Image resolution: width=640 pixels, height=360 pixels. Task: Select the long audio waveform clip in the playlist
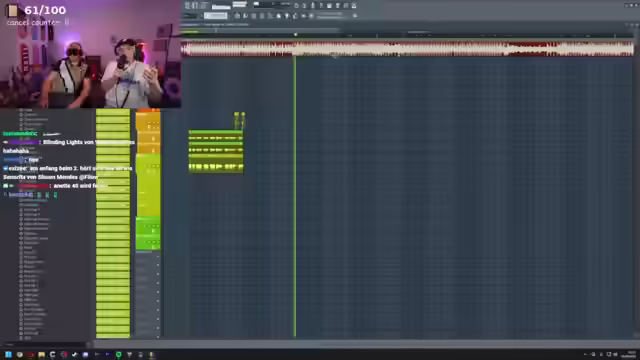407,48
